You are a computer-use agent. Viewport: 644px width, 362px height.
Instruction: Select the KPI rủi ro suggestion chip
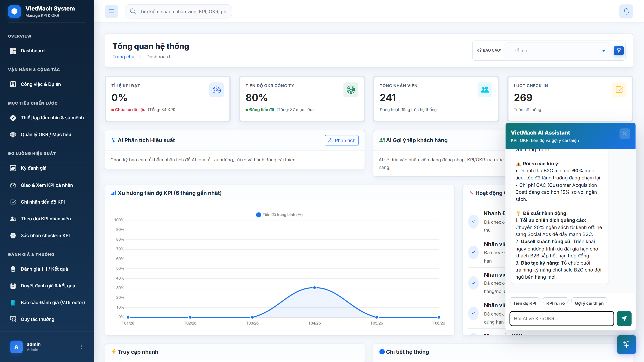point(555,303)
